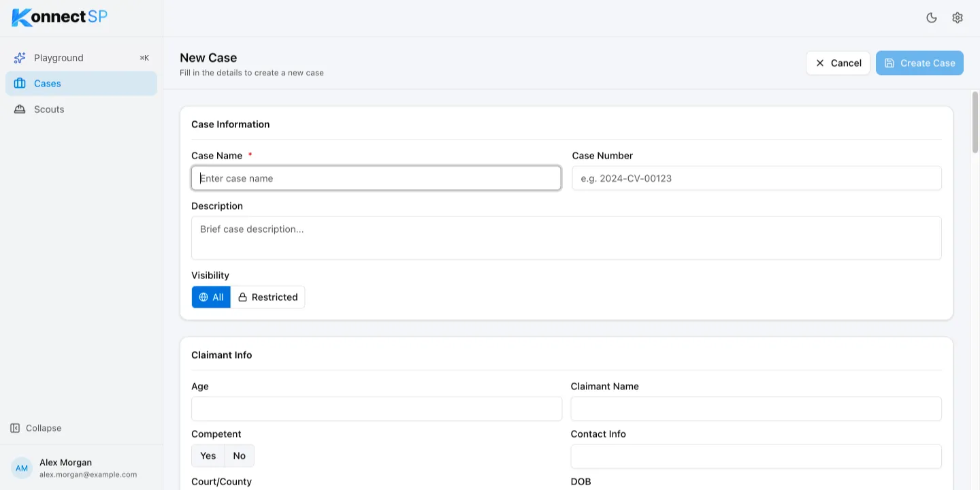Select No for Competent

[240, 456]
